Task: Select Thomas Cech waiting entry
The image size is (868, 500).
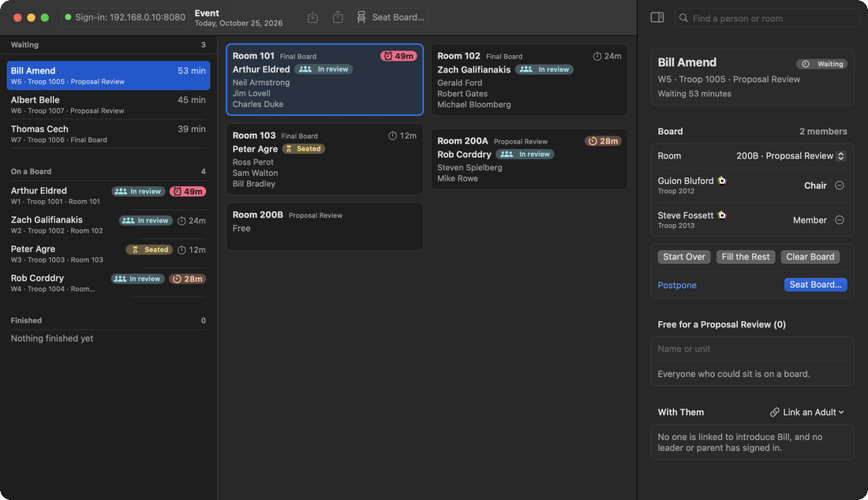Action: (x=109, y=134)
